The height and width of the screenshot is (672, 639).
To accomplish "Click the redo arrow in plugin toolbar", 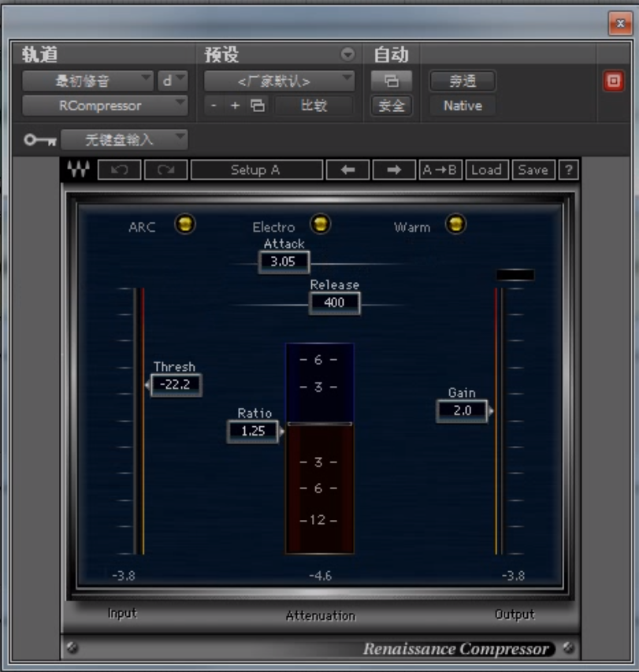I will pyautogui.click(x=165, y=170).
